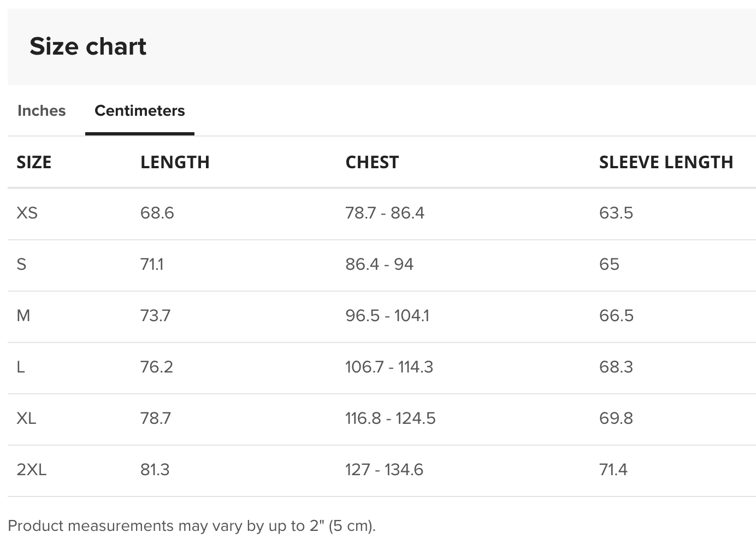This screenshot has height=556, width=756.
Task: Click the Size chart heading
Action: [88, 46]
